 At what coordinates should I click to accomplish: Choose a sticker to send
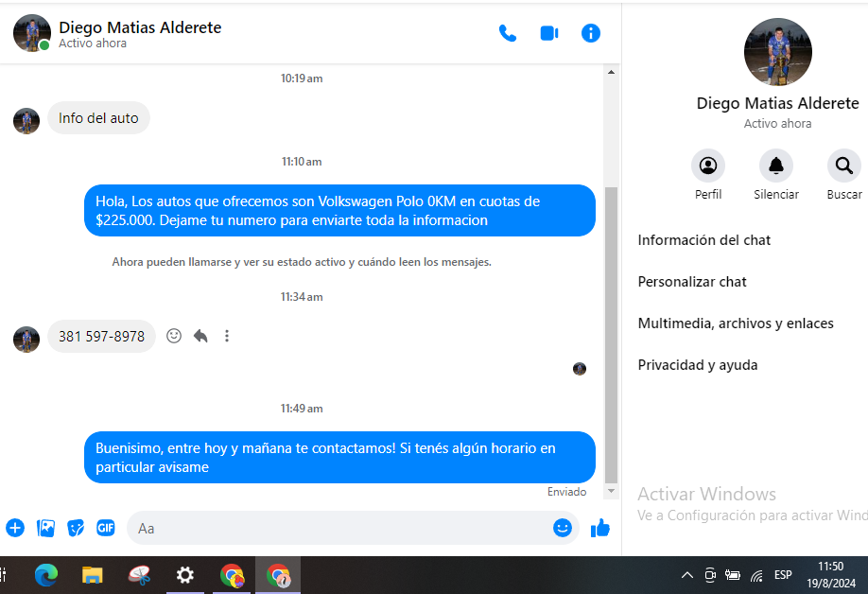(x=76, y=528)
